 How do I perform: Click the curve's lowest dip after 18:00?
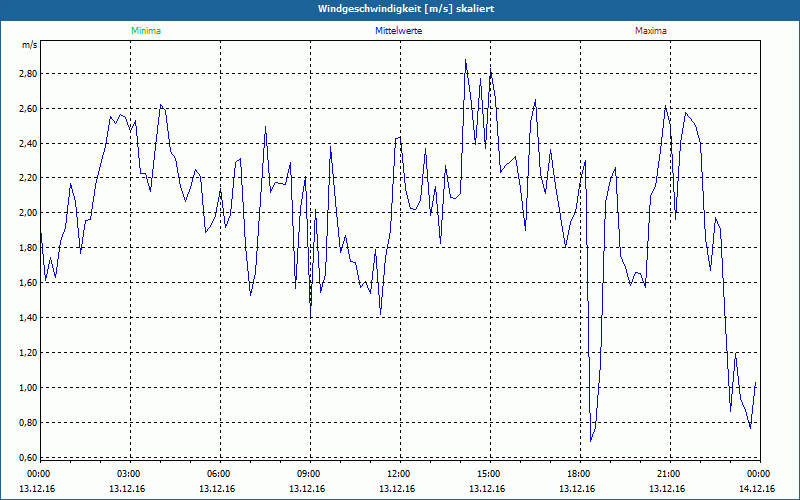[x=591, y=441]
